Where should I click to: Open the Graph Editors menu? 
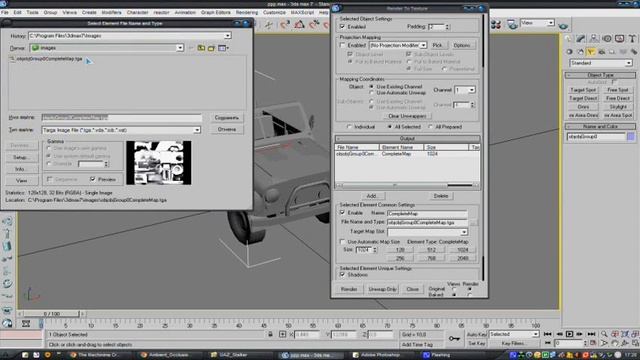click(x=216, y=13)
